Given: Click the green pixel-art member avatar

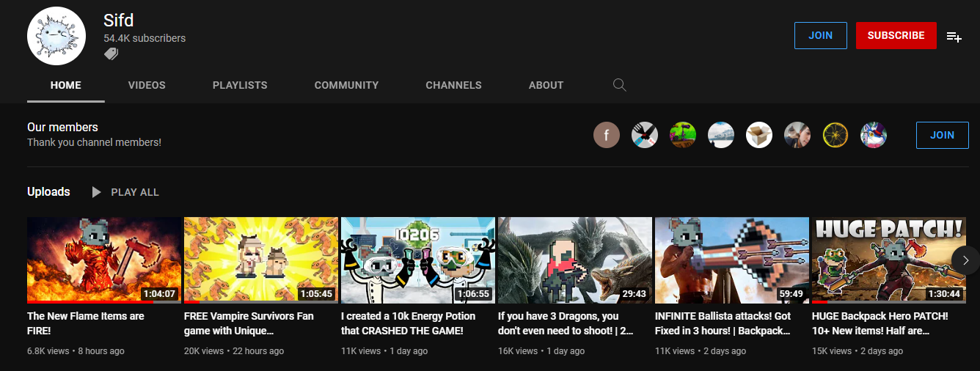Looking at the screenshot, I should click(683, 135).
